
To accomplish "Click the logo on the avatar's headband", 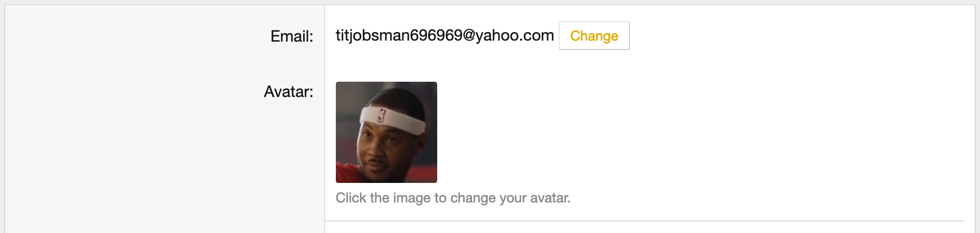I will pyautogui.click(x=381, y=115).
